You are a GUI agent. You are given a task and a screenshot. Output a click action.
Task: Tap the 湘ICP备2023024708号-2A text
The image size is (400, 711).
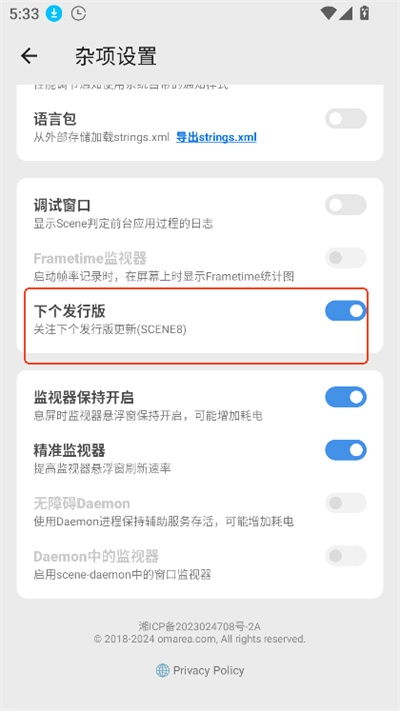200,627
